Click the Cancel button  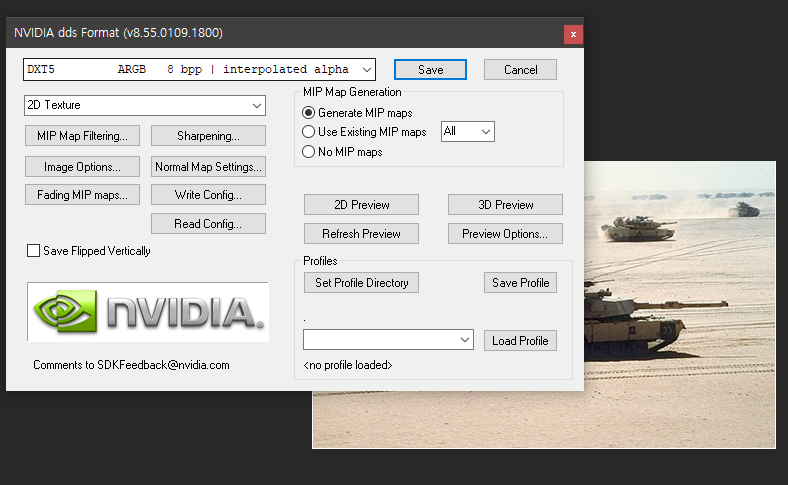[x=520, y=69]
